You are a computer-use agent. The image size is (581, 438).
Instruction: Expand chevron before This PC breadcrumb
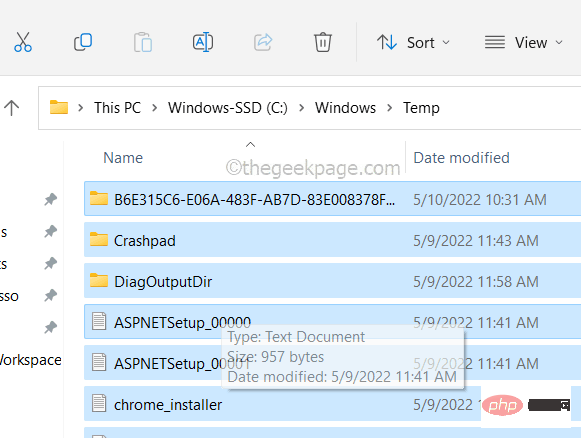coord(80,108)
